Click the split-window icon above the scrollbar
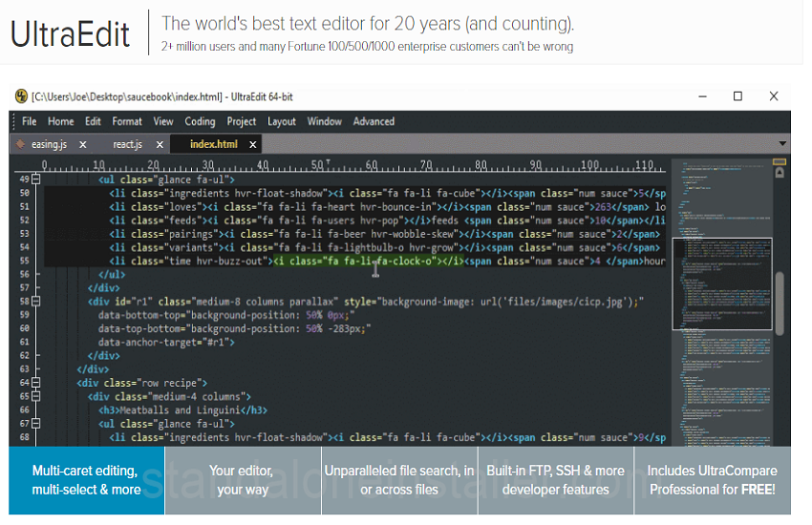 point(780,162)
